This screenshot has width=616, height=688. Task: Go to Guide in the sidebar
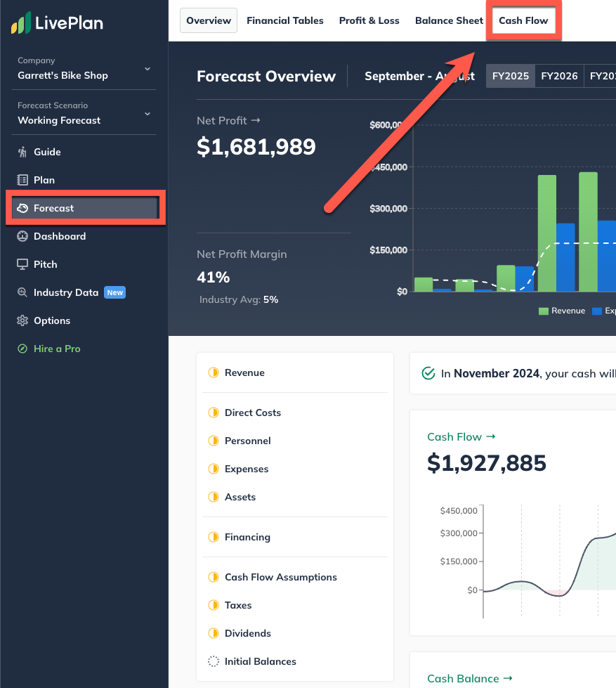coord(84,152)
